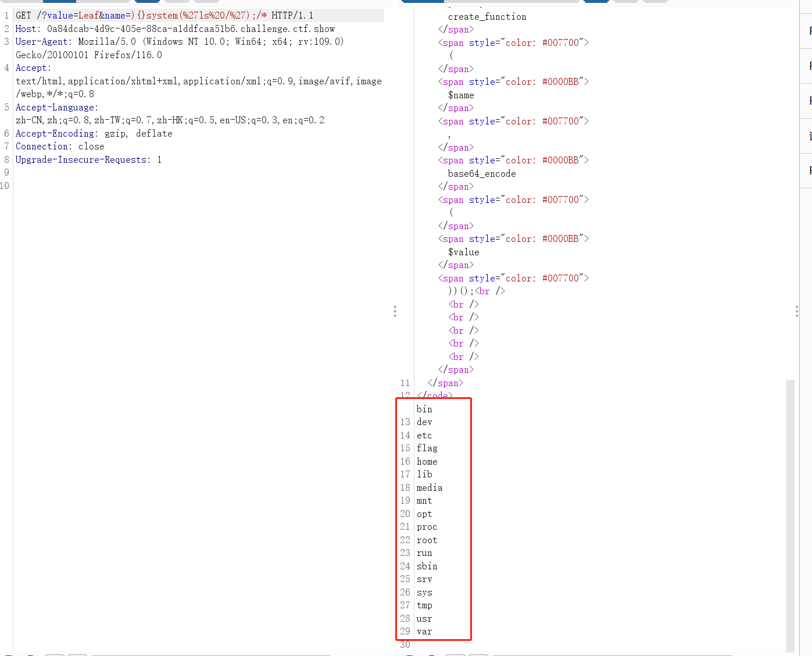Viewport: 812px width, 656px height.
Task: Click the 'Accept-Language:' header name
Action: (x=57, y=107)
